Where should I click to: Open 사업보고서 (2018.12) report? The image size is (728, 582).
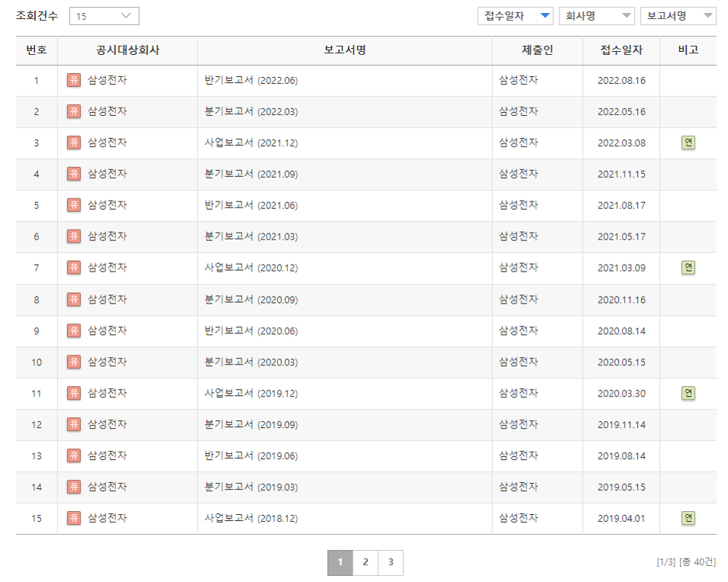[x=251, y=518]
